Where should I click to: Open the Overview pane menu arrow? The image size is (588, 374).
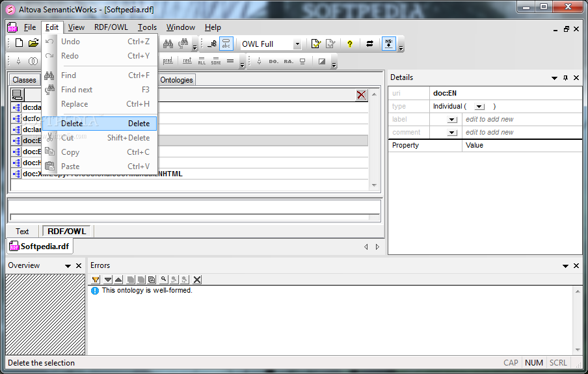tap(68, 266)
